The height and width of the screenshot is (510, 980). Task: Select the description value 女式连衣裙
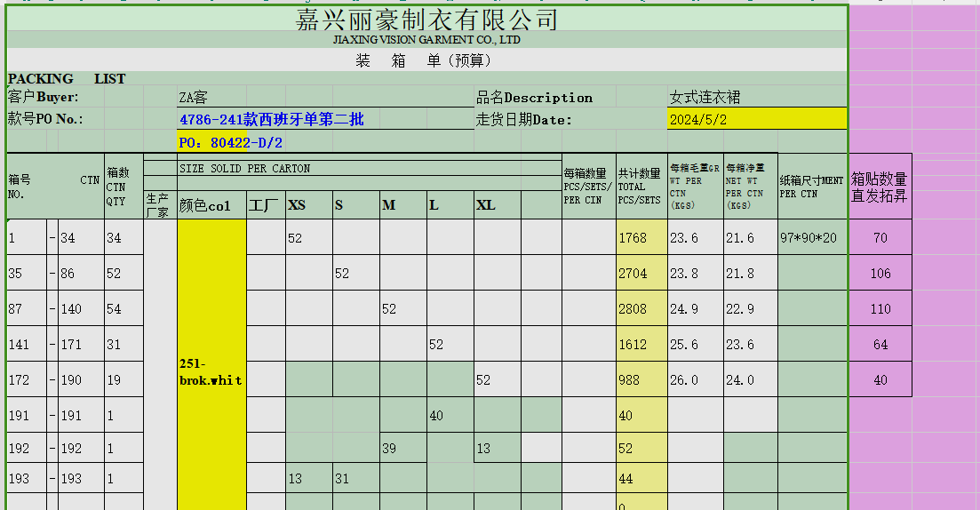[x=704, y=98]
